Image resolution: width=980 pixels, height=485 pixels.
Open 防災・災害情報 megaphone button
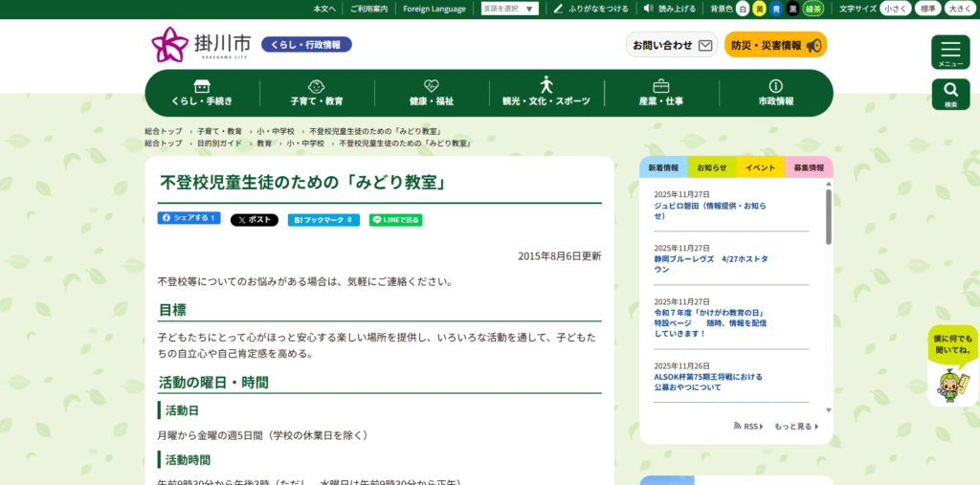(775, 45)
